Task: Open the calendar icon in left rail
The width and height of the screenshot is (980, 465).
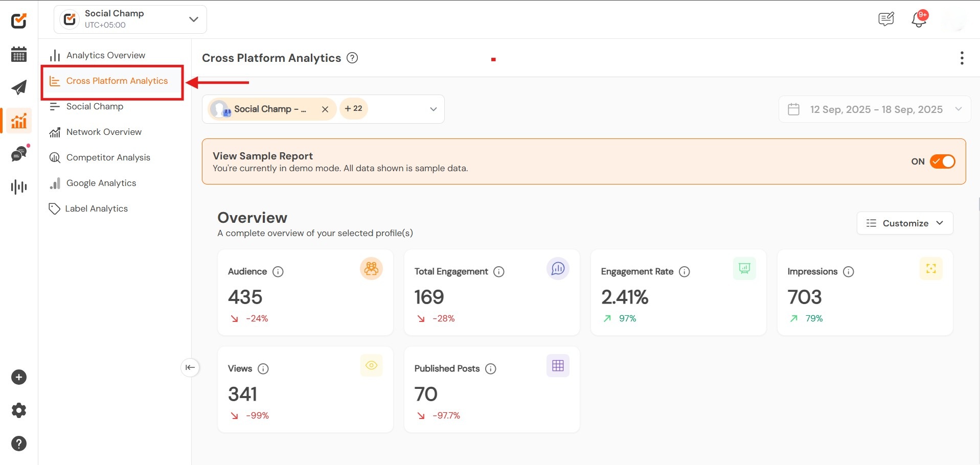Action: pos(19,54)
